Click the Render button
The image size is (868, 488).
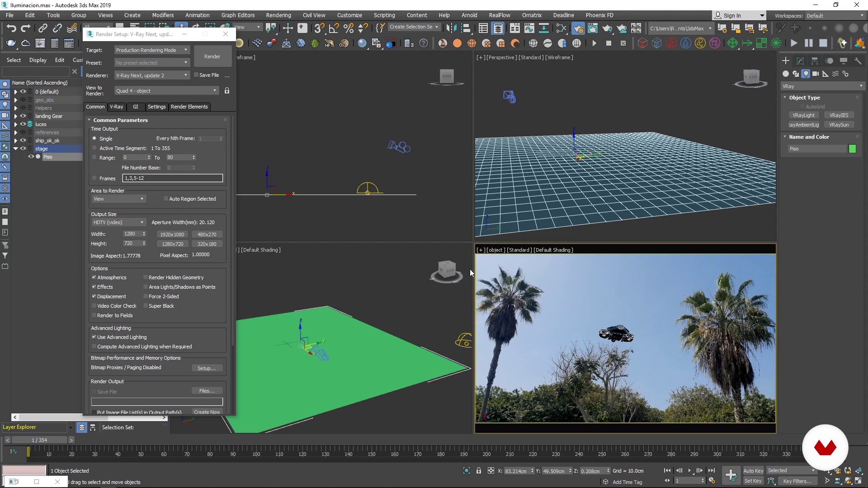click(x=212, y=56)
